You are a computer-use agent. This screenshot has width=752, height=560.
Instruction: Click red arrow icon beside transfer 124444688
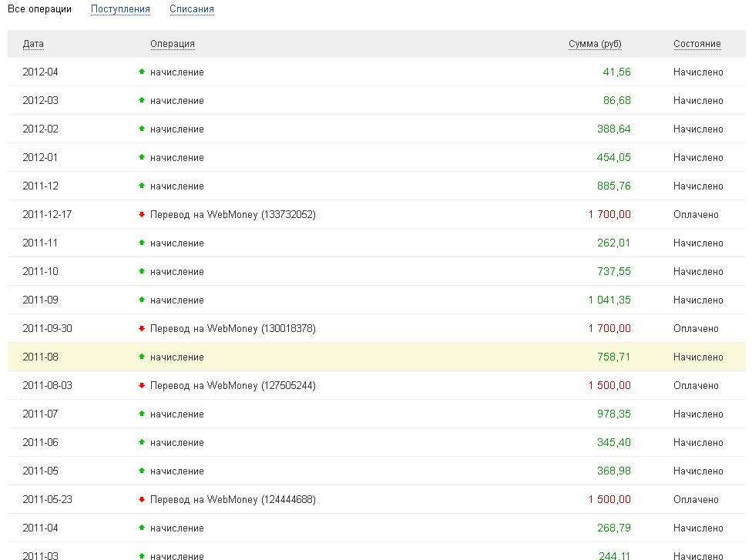[141, 500]
